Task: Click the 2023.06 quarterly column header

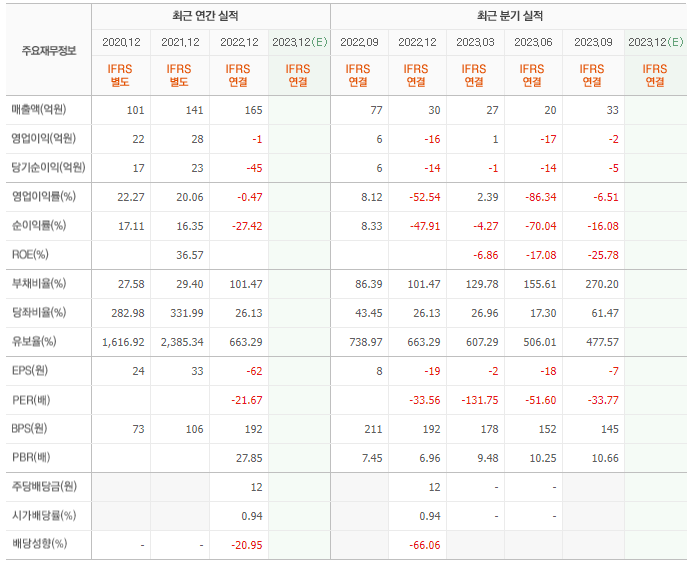Action: (x=533, y=42)
